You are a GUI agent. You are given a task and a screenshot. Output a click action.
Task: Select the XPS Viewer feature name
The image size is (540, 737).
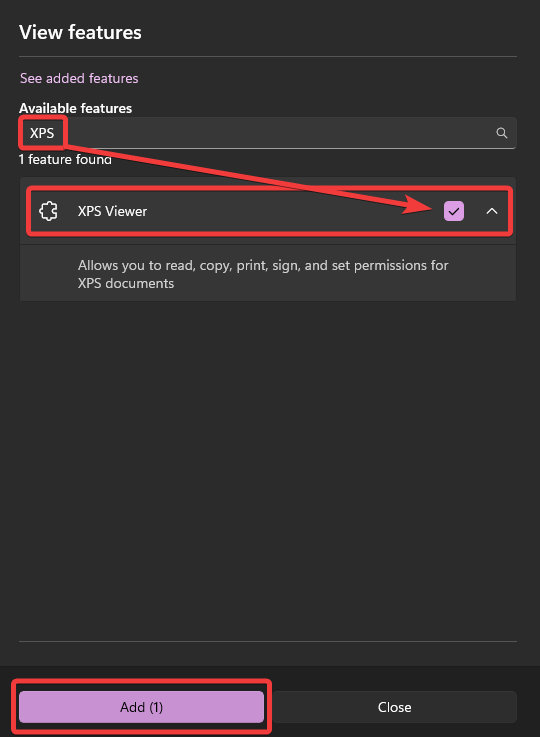[x=112, y=211]
